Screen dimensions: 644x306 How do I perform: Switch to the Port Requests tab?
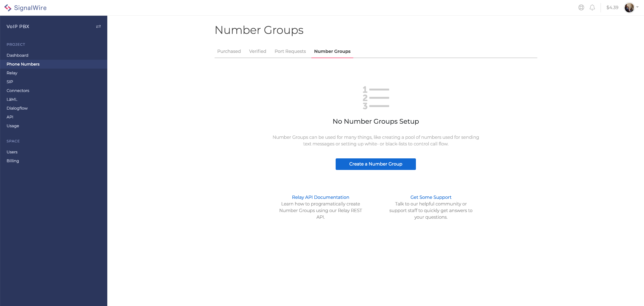click(x=290, y=51)
